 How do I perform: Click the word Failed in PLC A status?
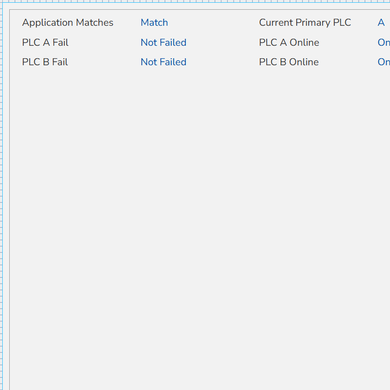point(173,42)
